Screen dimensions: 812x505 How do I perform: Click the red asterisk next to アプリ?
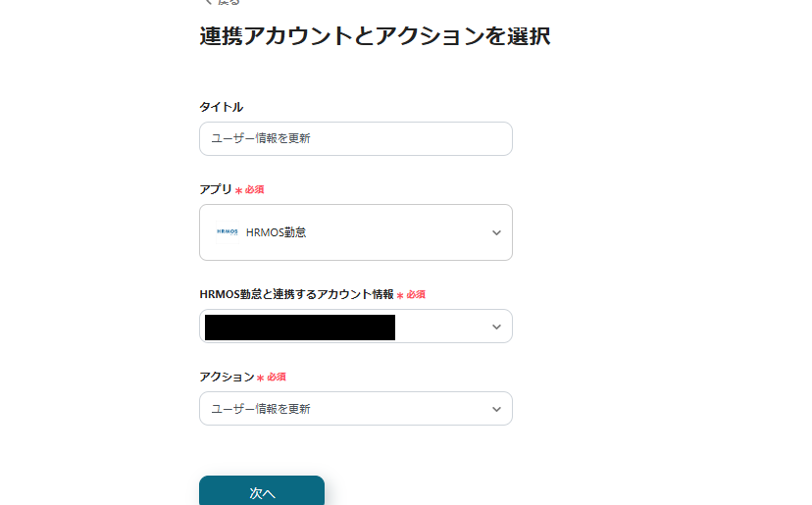[x=238, y=190]
